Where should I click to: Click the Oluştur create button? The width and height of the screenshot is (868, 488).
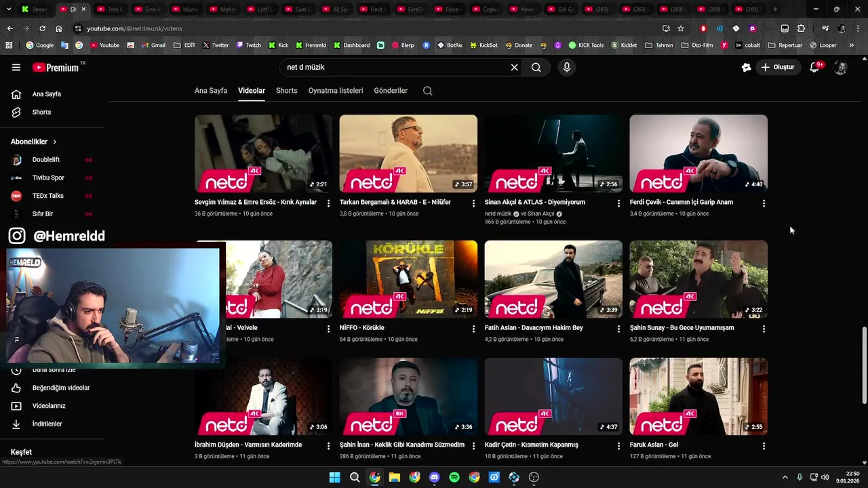tap(778, 67)
